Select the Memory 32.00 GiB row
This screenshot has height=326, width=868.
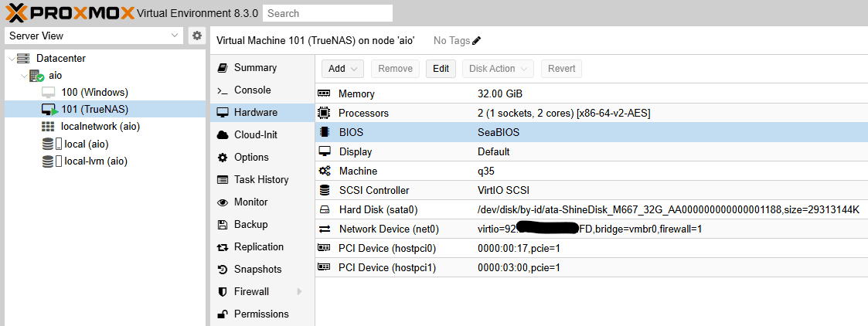point(591,94)
